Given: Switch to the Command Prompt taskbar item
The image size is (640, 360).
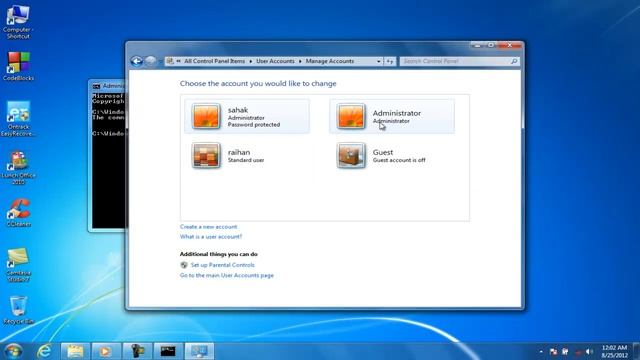Looking at the screenshot, I should point(168,351).
